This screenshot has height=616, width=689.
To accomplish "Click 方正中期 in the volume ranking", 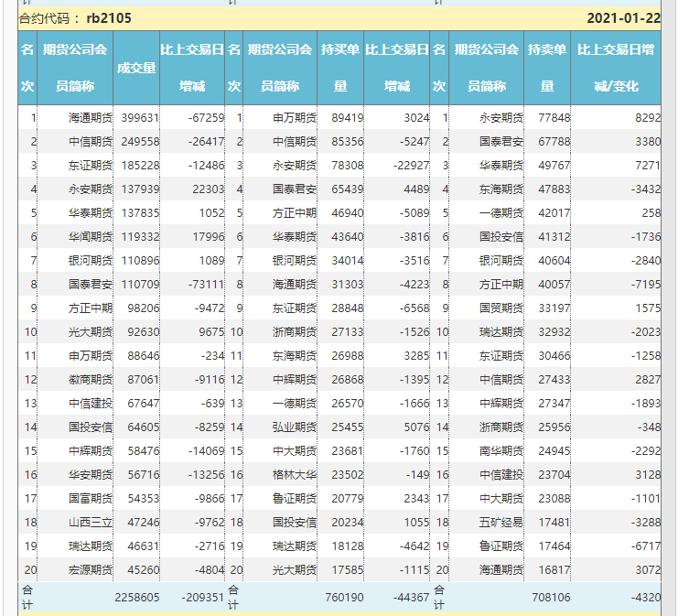I will (91, 308).
